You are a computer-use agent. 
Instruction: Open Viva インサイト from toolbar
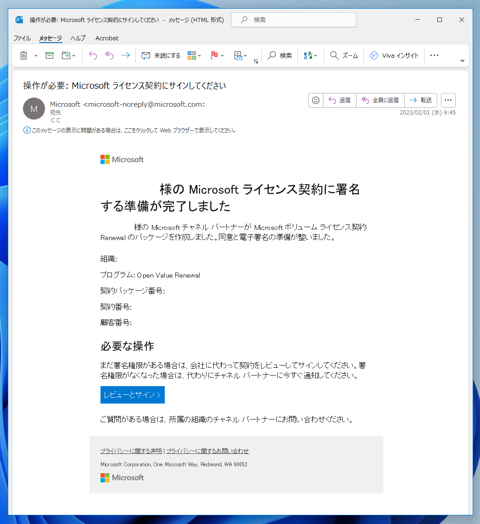tap(394, 55)
